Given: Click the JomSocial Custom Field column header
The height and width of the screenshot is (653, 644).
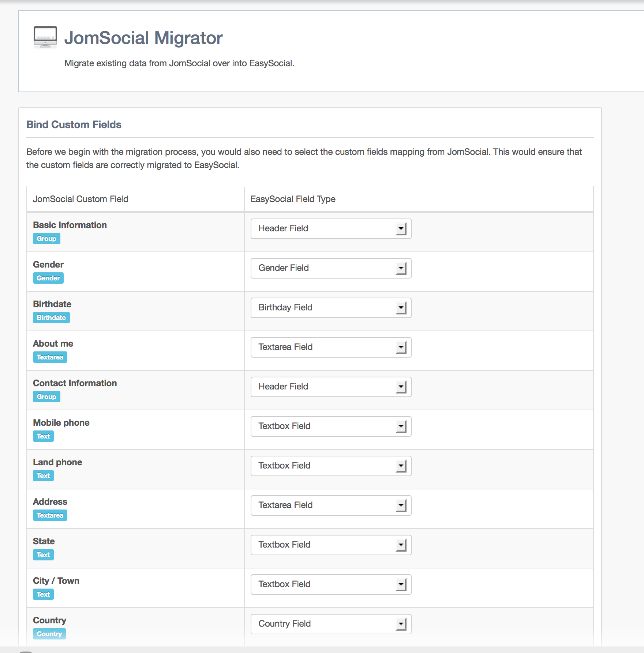Looking at the screenshot, I should pos(80,199).
